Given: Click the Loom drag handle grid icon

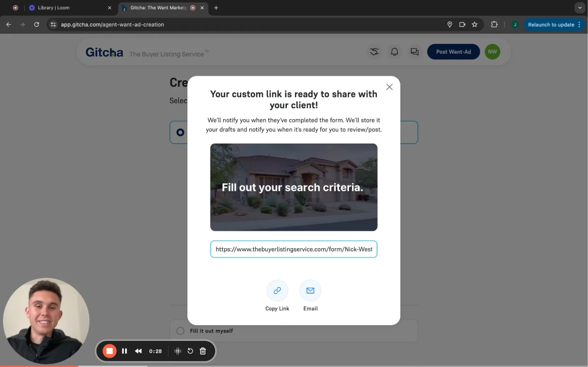Looking at the screenshot, I should coord(178,351).
